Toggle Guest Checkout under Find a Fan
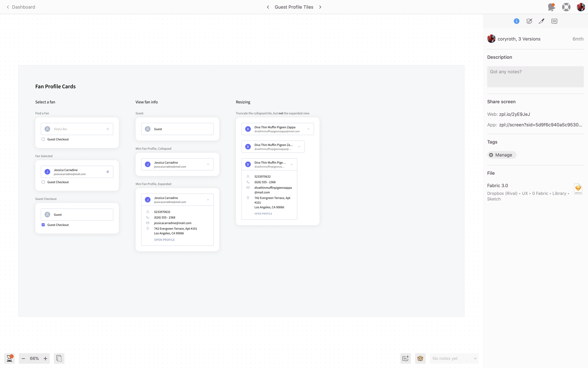 43,139
